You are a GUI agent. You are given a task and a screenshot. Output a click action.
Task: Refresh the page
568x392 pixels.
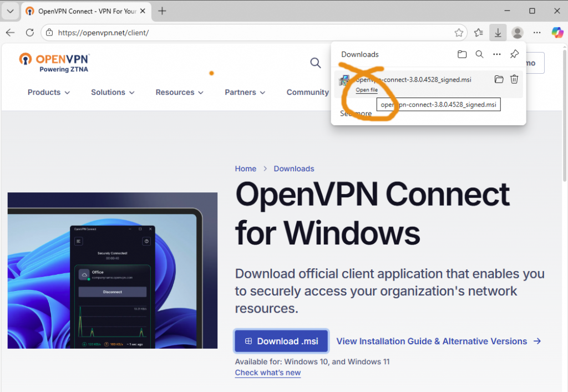[x=30, y=33]
